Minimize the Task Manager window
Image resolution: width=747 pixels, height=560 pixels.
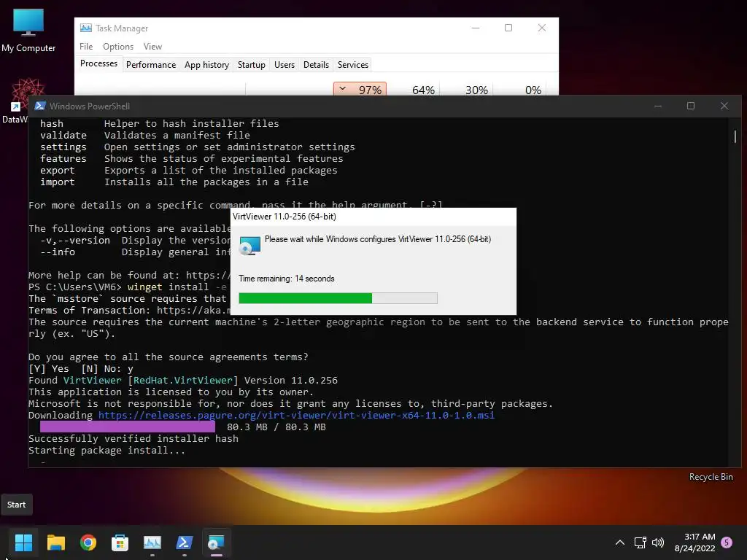pyautogui.click(x=476, y=28)
